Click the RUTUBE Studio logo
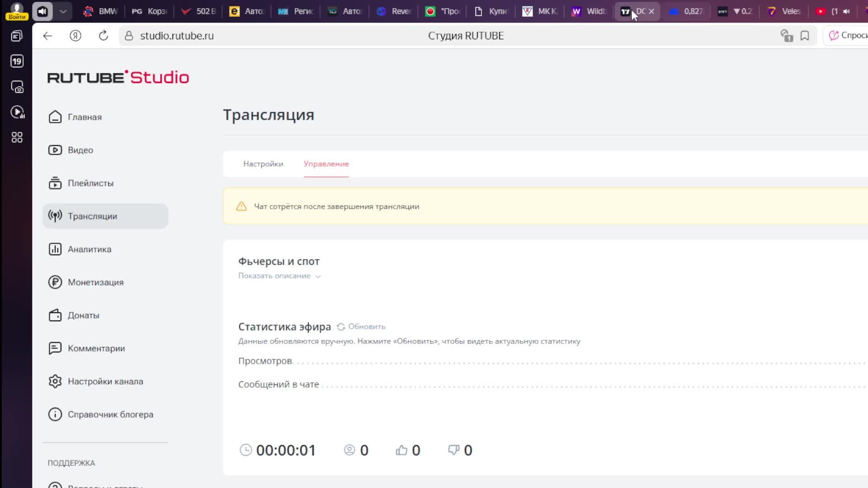This screenshot has width=868, height=488. (118, 77)
